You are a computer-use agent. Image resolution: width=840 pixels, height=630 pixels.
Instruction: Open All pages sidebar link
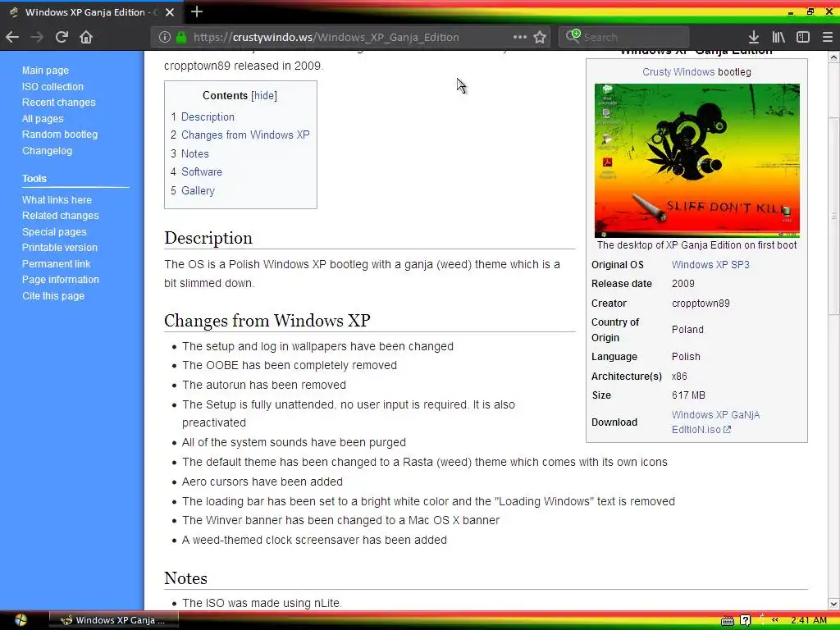pos(43,118)
